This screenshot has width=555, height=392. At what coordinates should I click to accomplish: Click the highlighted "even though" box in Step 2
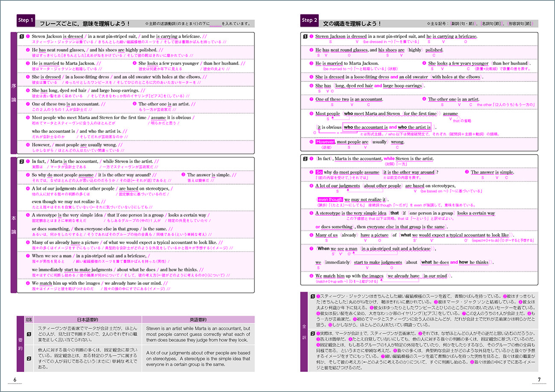(x=330, y=199)
